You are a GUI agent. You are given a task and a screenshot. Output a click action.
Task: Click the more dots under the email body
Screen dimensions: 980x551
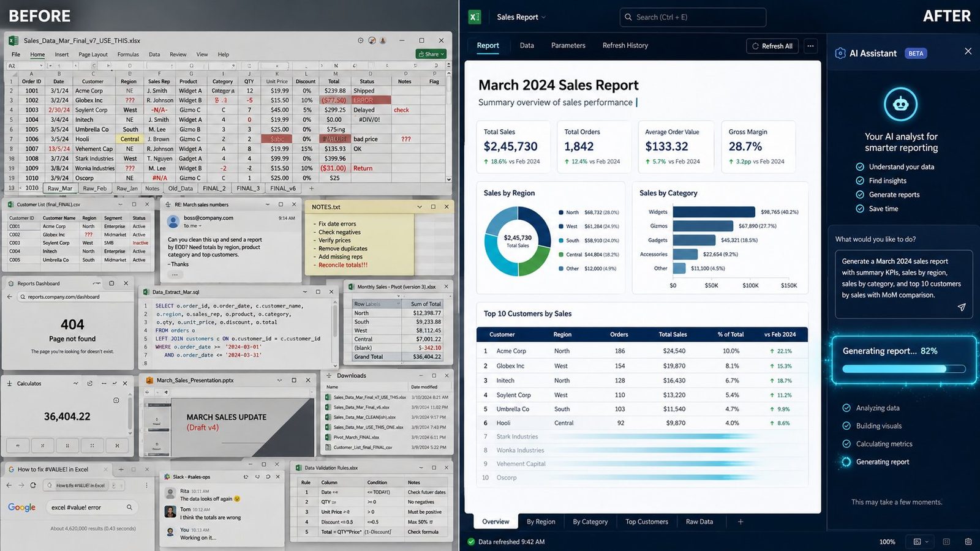175,274
